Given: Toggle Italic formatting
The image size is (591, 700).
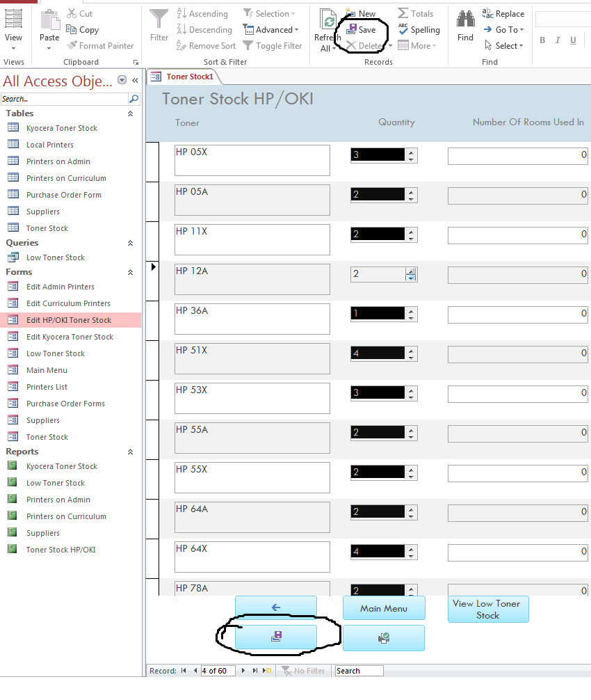Looking at the screenshot, I should click(x=558, y=40).
